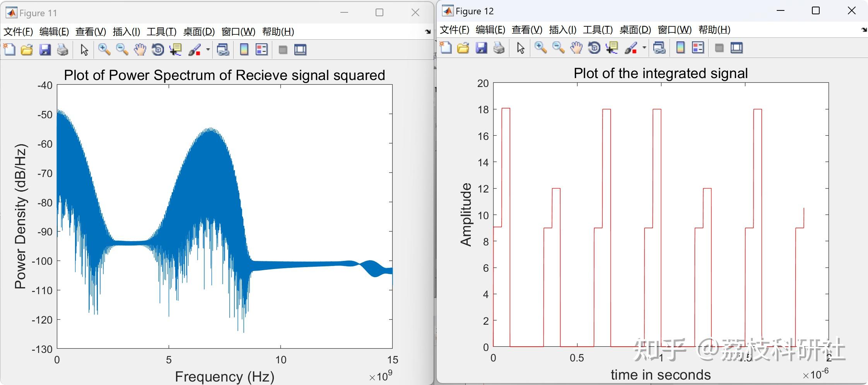Open 窗口(W) menu in Figure 12

coord(675,30)
